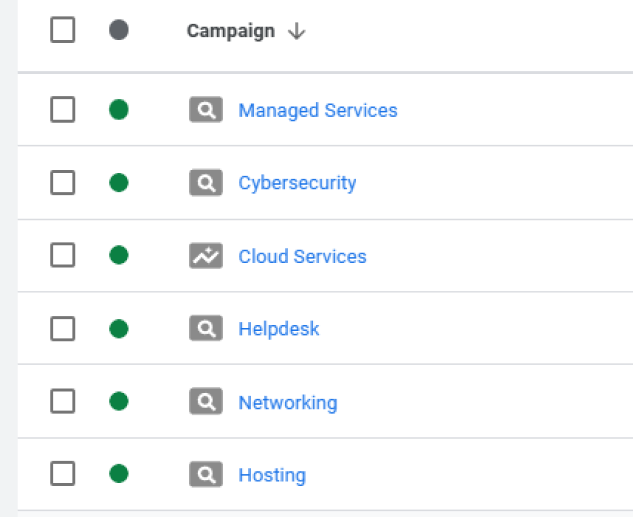Open status dropdown for Networking green dot
Viewport: 633px width, 517px height.
[119, 402]
